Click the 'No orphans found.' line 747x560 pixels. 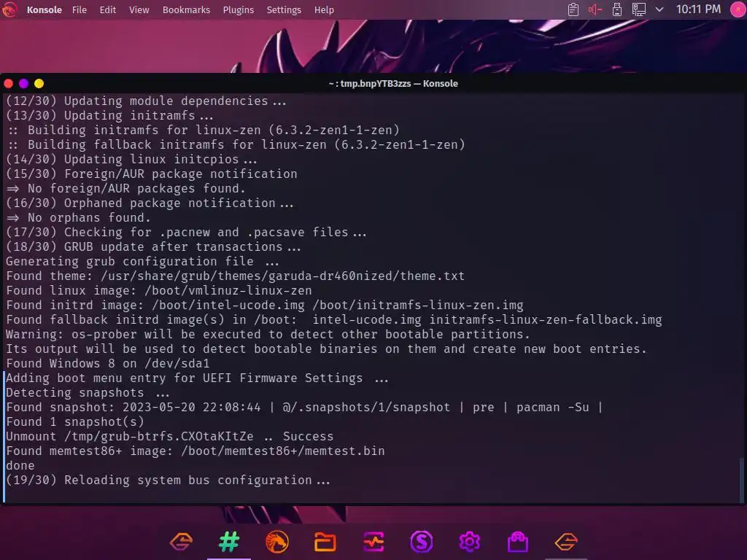[79, 217]
